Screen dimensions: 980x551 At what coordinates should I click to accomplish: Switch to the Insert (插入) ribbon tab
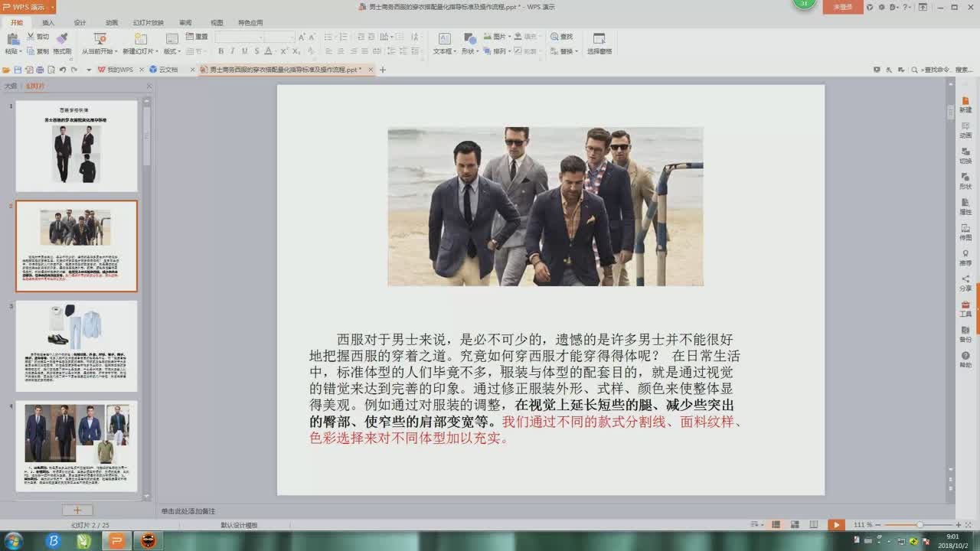point(48,23)
